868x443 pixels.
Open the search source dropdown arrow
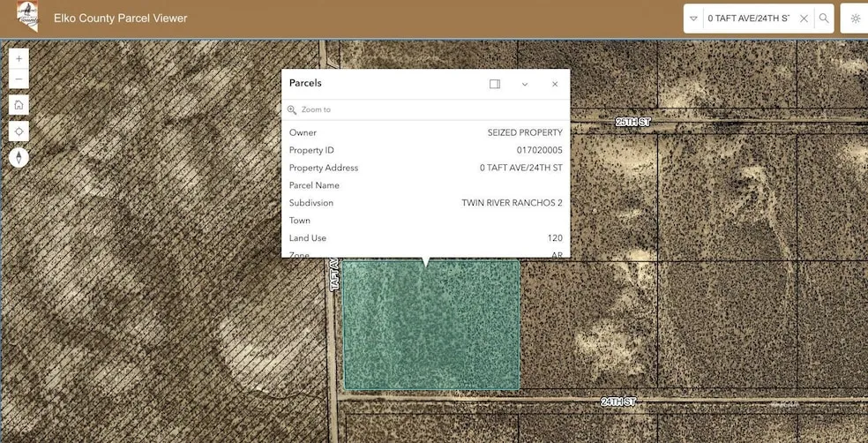tap(693, 19)
